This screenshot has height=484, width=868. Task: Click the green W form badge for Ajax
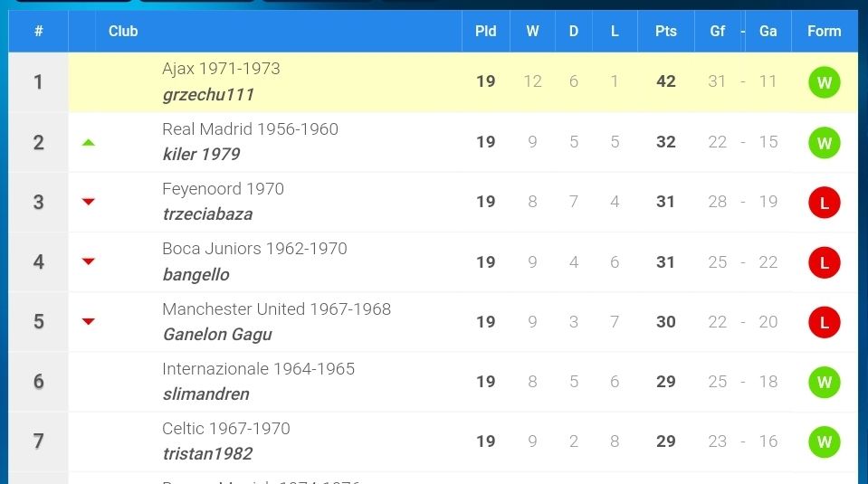[x=824, y=82]
